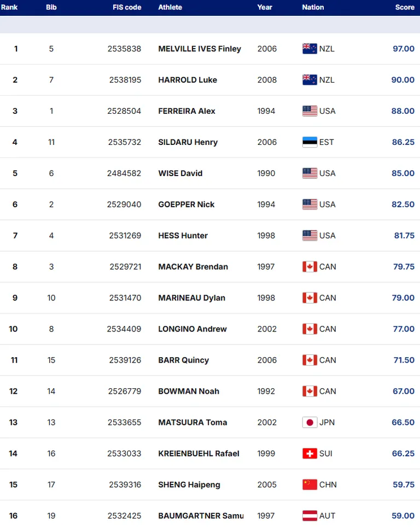
Task: Open HESS Hunter athlete page
Action: pos(183,236)
